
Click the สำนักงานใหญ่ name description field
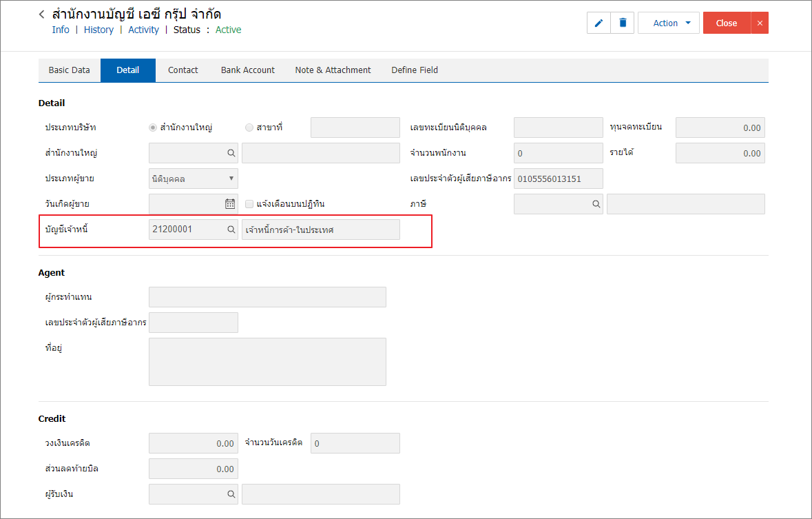click(x=321, y=153)
